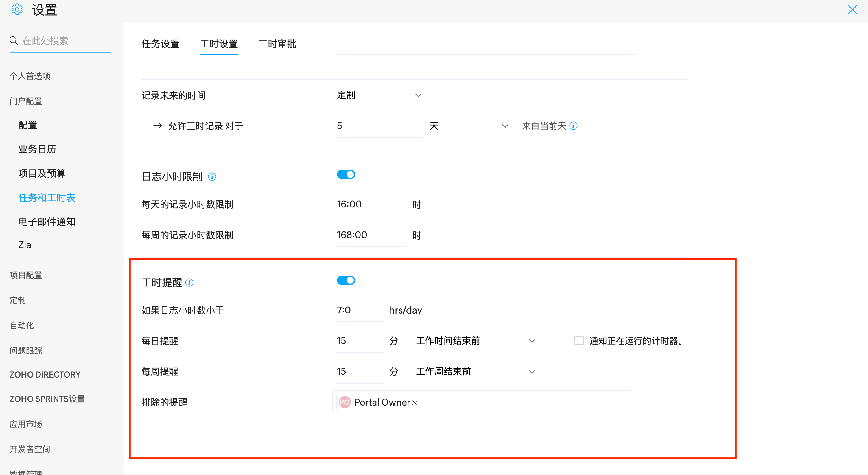Open the 天 unit dropdown

pyautogui.click(x=468, y=126)
